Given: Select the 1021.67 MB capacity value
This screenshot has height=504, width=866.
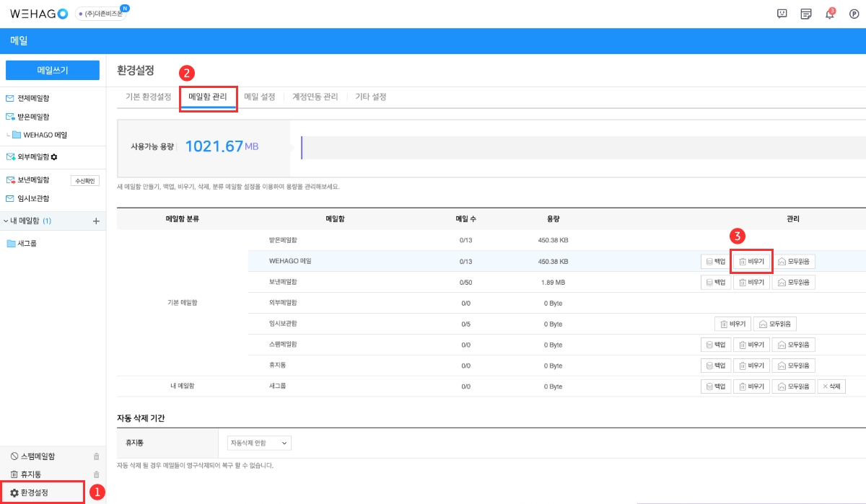Looking at the screenshot, I should (222, 146).
